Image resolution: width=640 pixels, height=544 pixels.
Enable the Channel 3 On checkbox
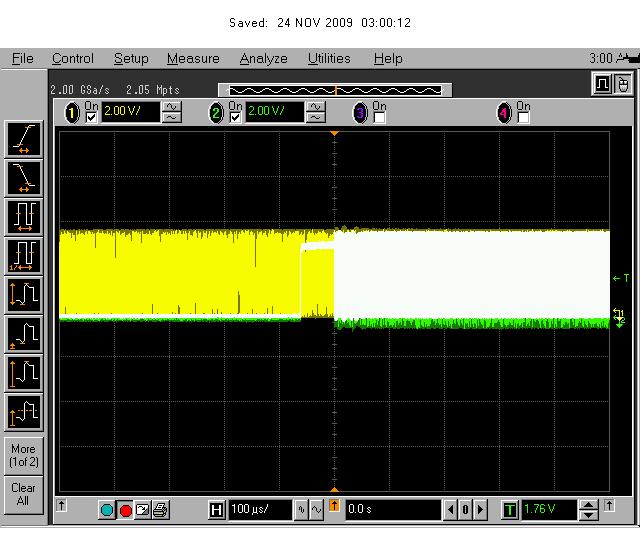380,118
